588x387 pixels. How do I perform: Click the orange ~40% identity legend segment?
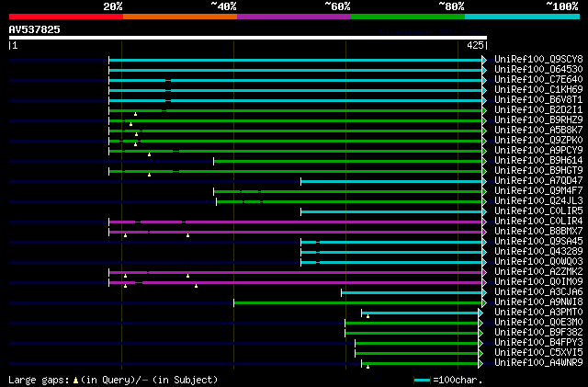point(180,17)
